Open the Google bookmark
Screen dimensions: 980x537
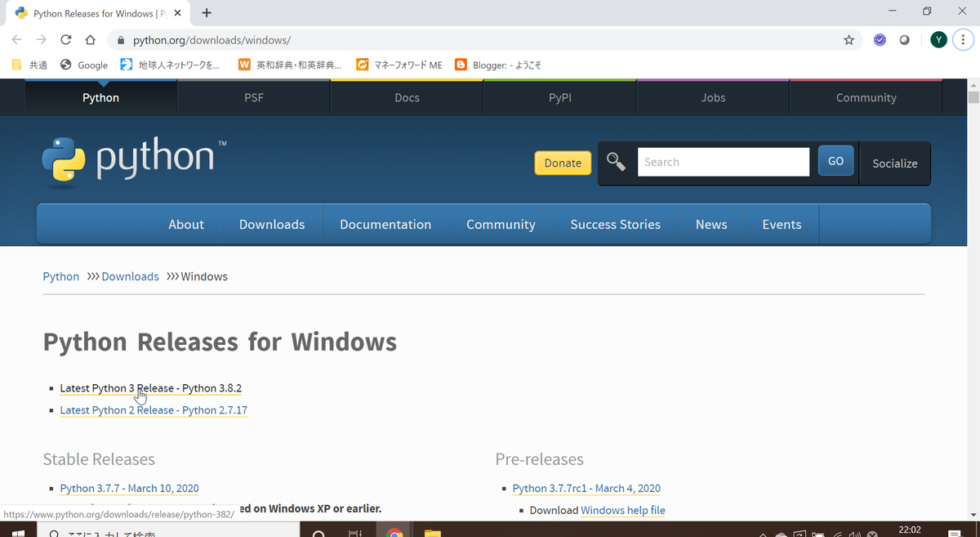click(84, 65)
